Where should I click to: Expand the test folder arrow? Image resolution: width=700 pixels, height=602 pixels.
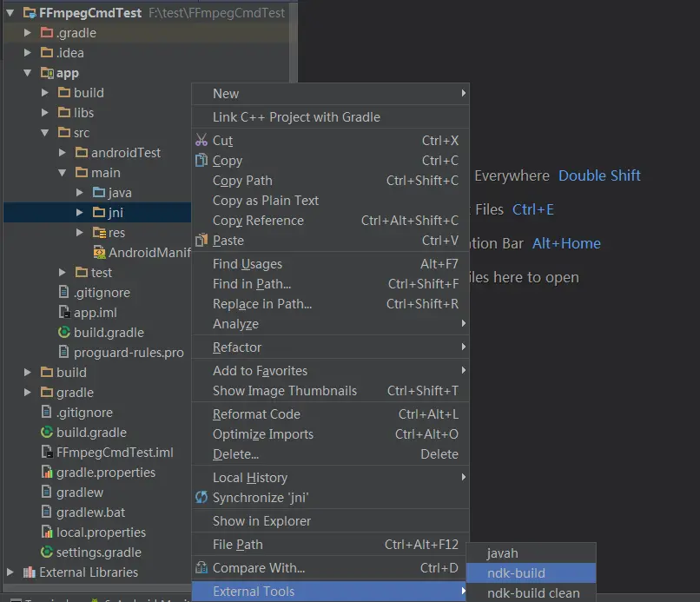point(63,273)
